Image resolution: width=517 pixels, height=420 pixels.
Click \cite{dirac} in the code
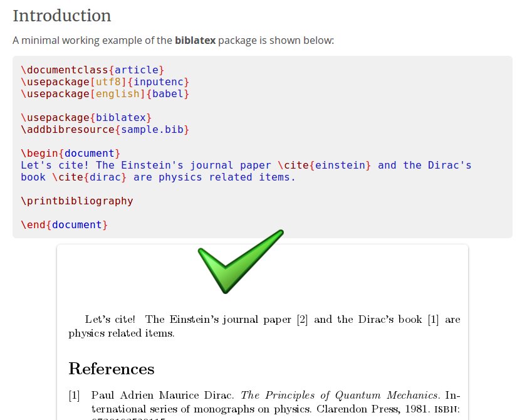90,177
